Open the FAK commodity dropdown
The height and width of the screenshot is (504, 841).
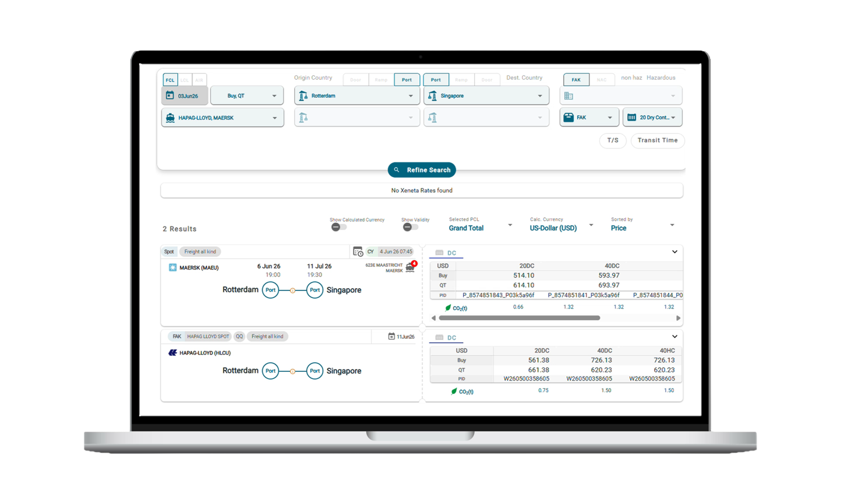tap(589, 118)
